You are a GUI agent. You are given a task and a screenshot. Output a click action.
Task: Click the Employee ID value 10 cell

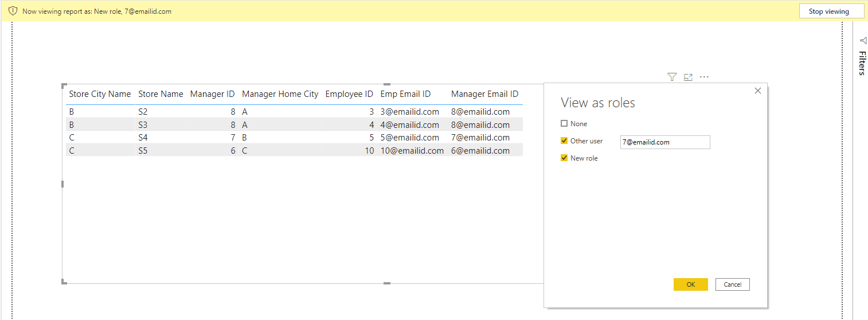click(369, 151)
